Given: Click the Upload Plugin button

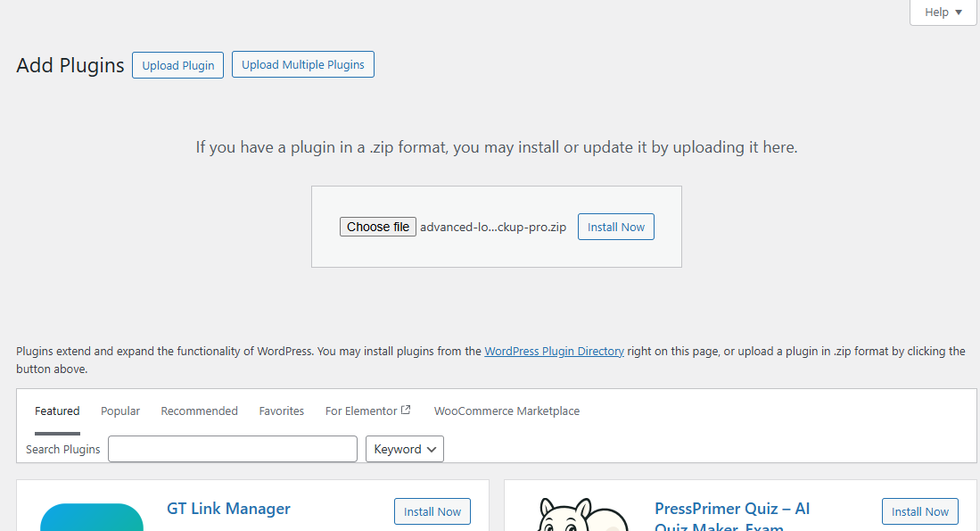Looking at the screenshot, I should 178,65.
